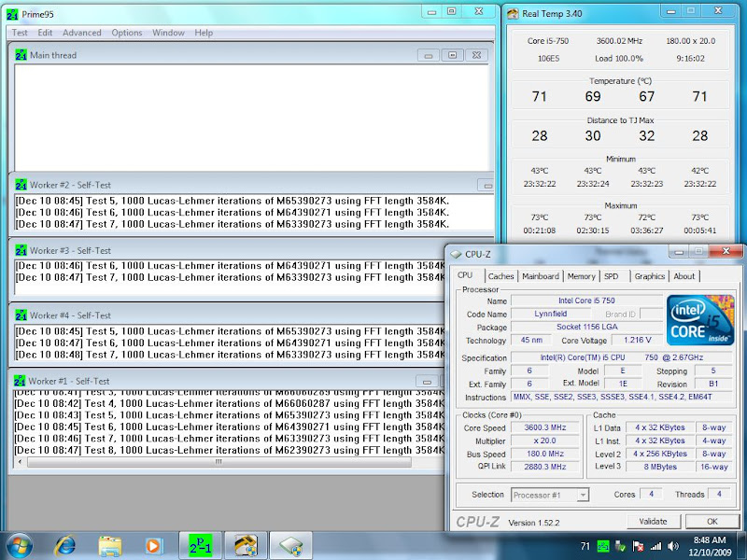Click the Validate button in CPU-Z
The image size is (747, 560).
point(653,521)
